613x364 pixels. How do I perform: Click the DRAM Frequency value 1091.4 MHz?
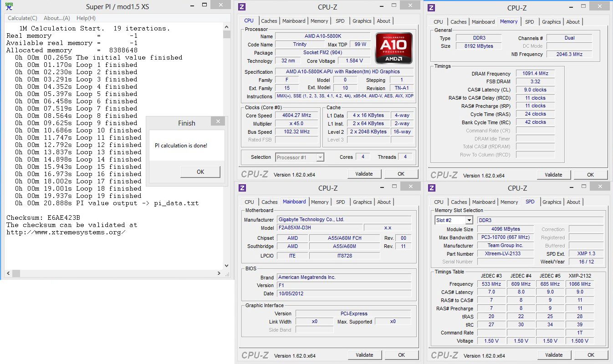[535, 74]
